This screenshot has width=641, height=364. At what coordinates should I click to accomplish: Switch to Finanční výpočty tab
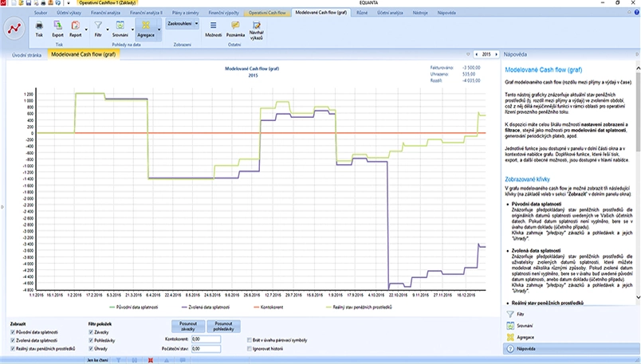coord(223,13)
